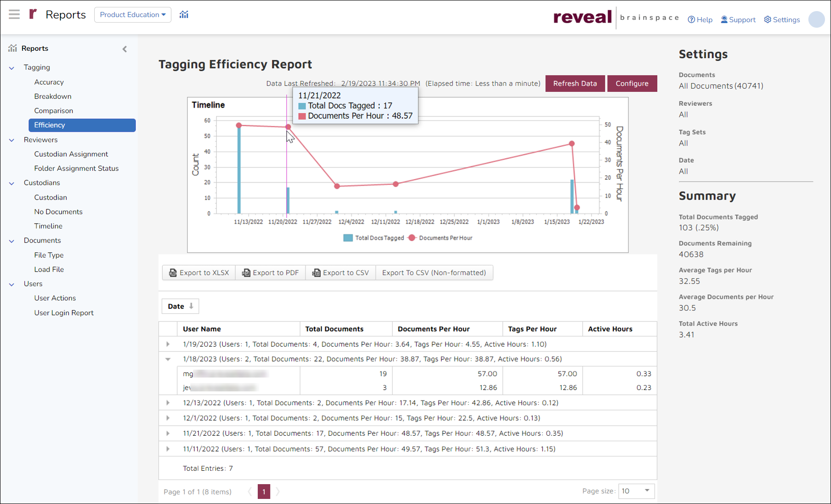The width and height of the screenshot is (831, 504).
Task: Select the Efficiency report
Action: click(x=82, y=125)
